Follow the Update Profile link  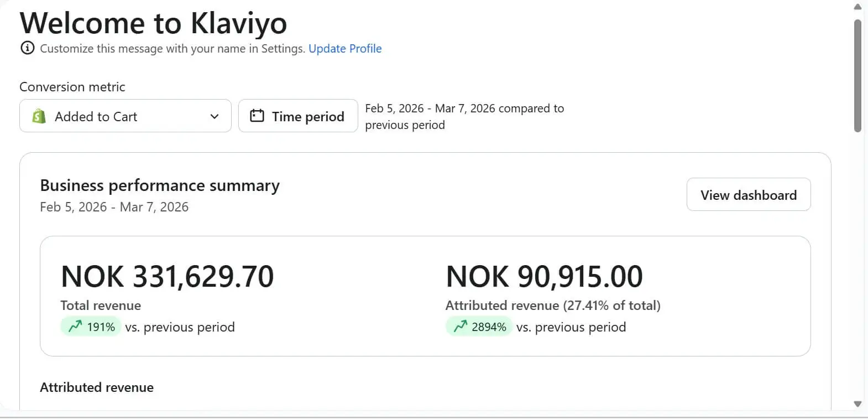[345, 49]
